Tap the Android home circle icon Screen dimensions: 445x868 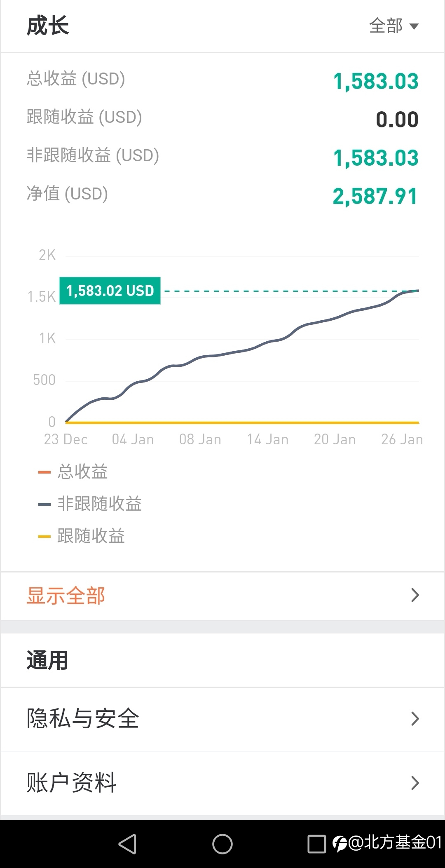pyautogui.click(x=222, y=844)
